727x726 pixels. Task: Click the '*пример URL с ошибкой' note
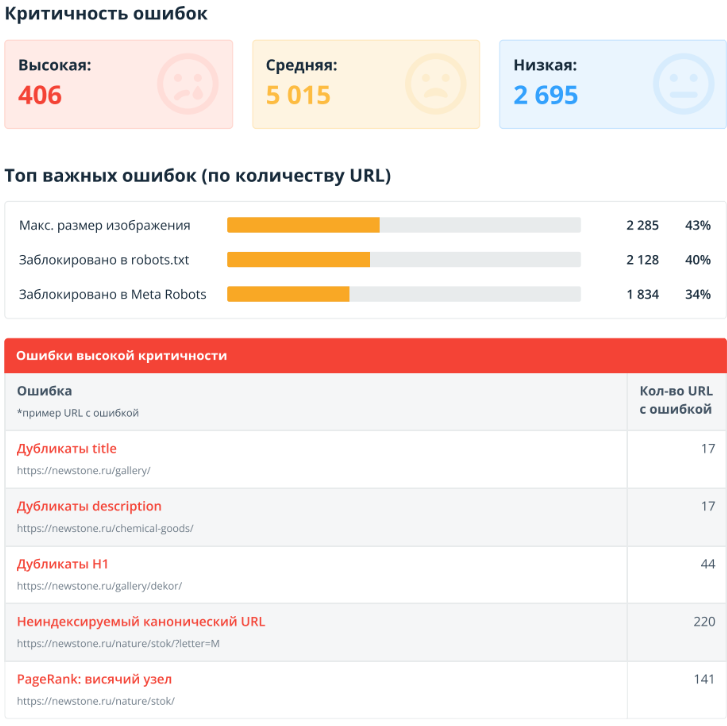click(78, 413)
